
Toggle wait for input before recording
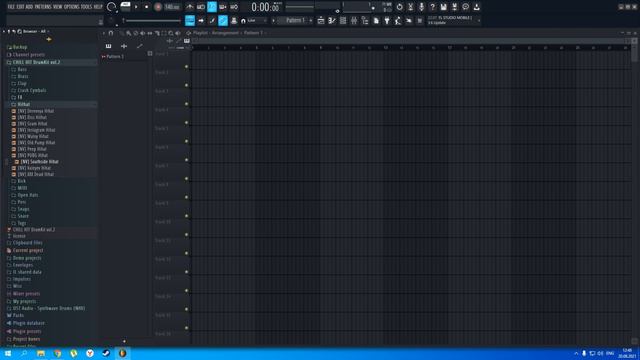201,7
